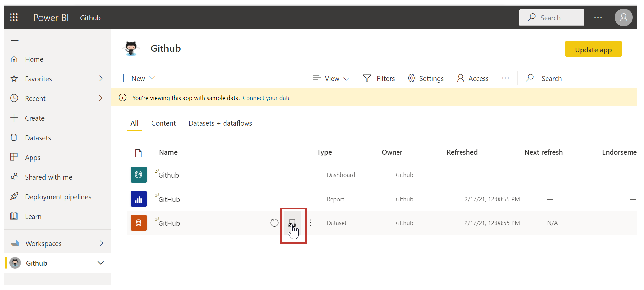Screen dimensions: 644x290
Task: Open workspace Access settings
Action: (x=473, y=79)
